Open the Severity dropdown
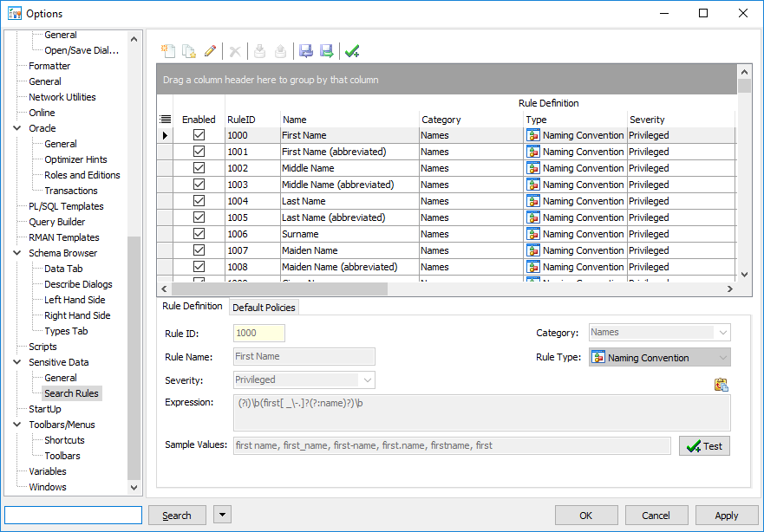The image size is (764, 532). 368,380
